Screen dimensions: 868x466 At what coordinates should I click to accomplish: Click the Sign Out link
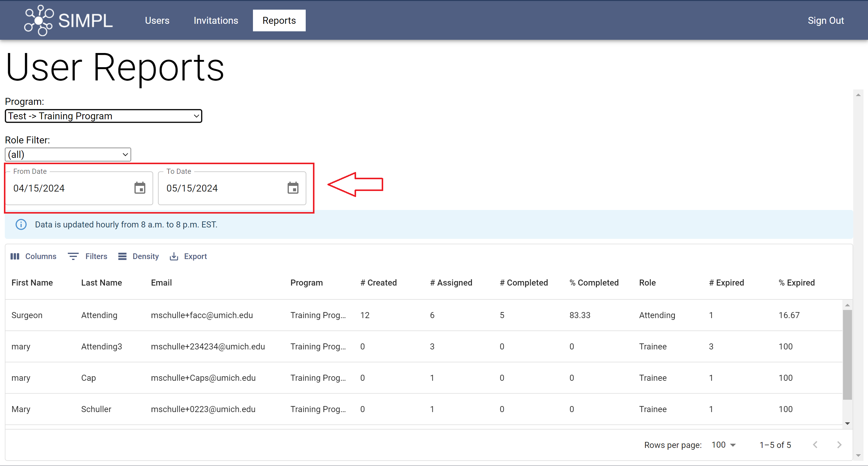click(825, 20)
